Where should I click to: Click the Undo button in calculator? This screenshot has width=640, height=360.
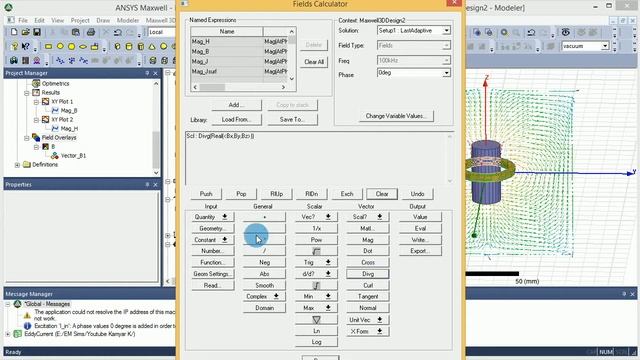(x=417, y=194)
